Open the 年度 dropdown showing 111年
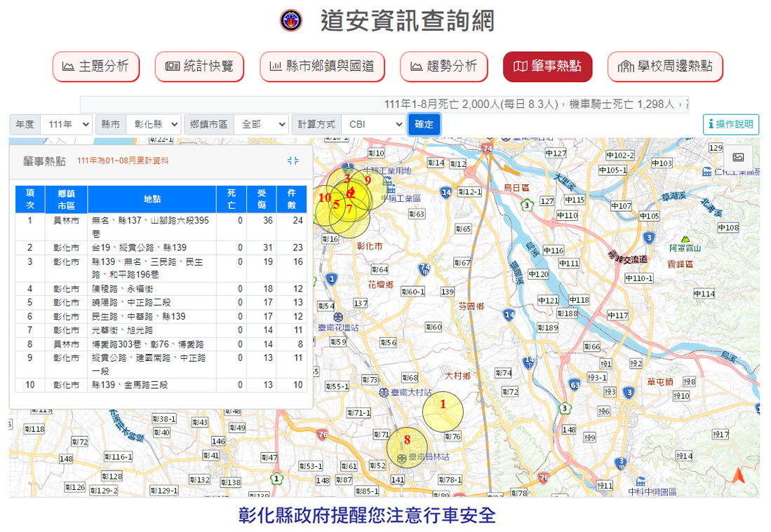The width and height of the screenshot is (771, 532). pos(66,124)
